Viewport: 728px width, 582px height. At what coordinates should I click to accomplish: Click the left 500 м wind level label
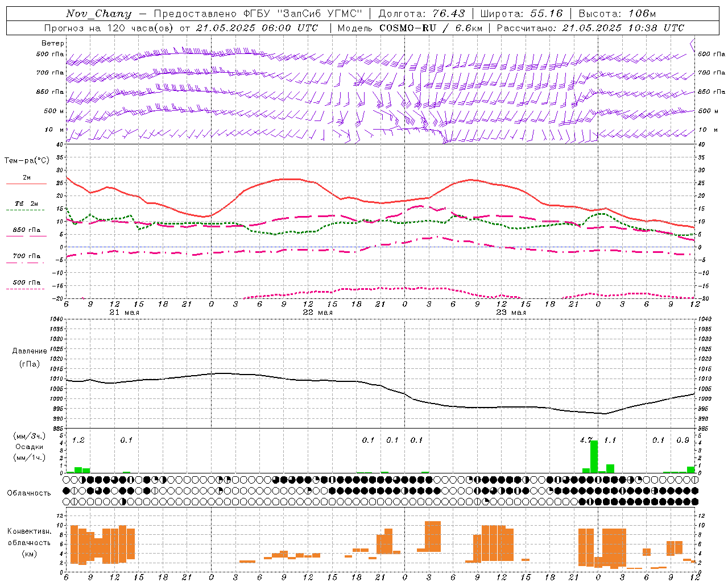[54, 111]
